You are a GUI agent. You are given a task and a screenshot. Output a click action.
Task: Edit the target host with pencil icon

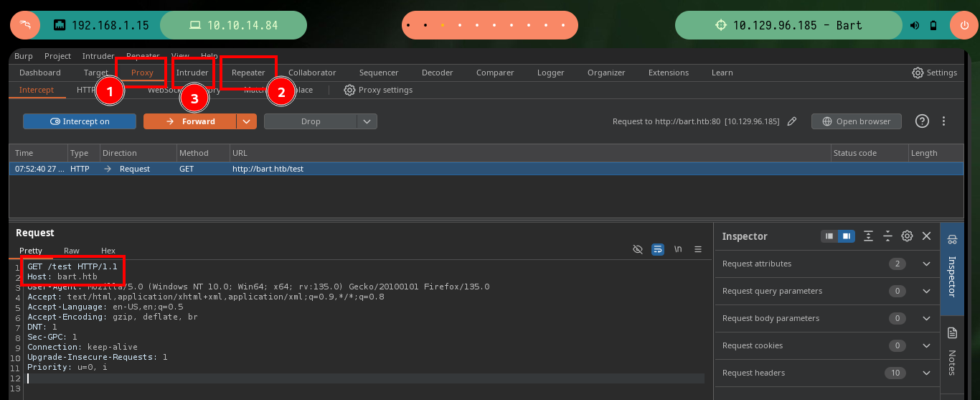(792, 121)
